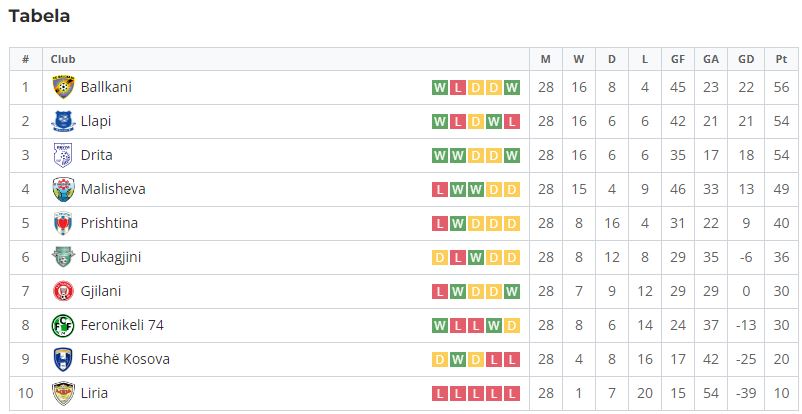Viewport: 802px width, 414px height.
Task: Click the Llapi club logo
Action: pyautogui.click(x=63, y=121)
